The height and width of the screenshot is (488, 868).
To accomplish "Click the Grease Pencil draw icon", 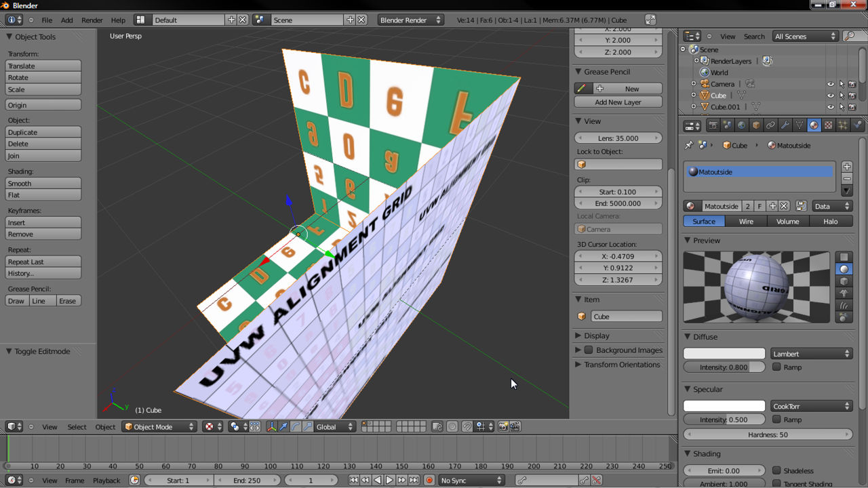I will click(x=582, y=89).
